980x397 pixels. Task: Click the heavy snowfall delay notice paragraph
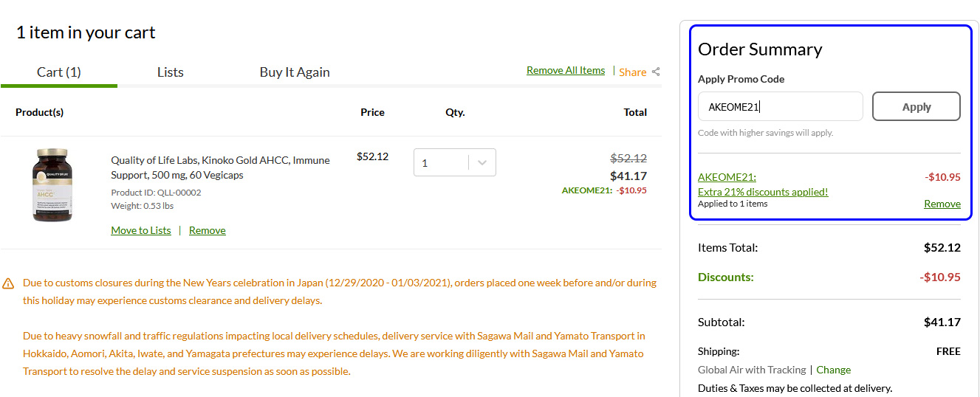pos(334,353)
